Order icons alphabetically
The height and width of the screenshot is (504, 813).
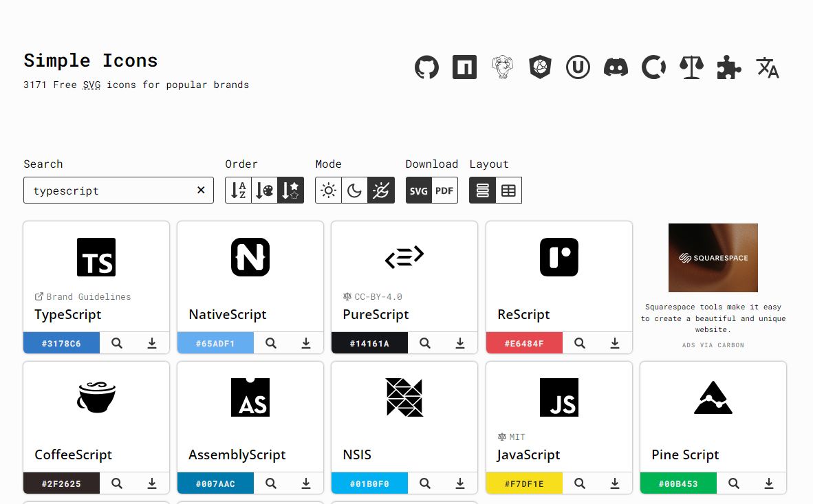point(238,190)
